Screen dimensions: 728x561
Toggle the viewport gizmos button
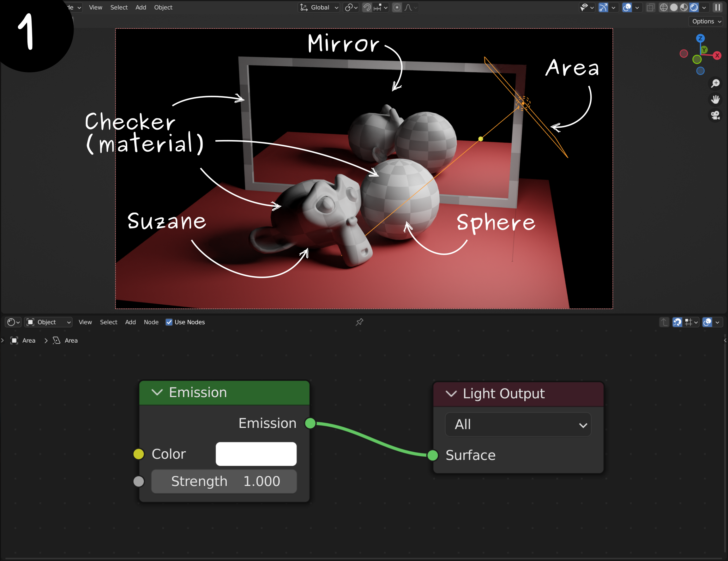point(603,7)
